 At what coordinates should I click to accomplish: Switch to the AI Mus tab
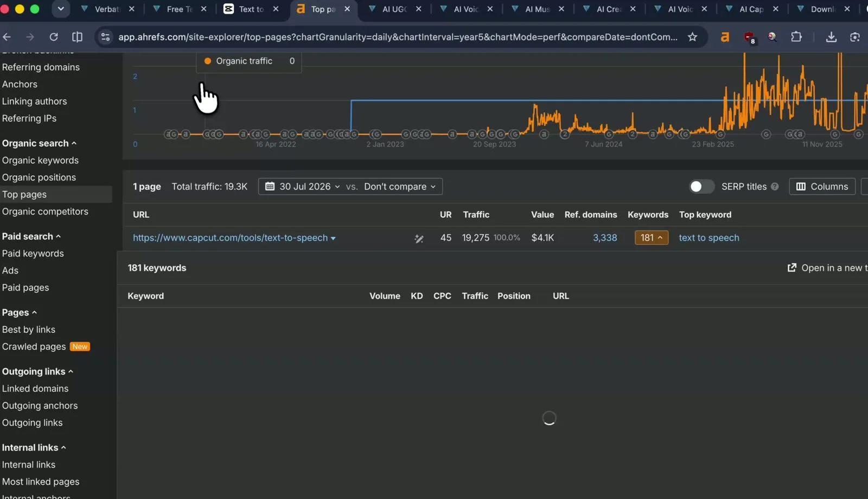click(x=537, y=9)
